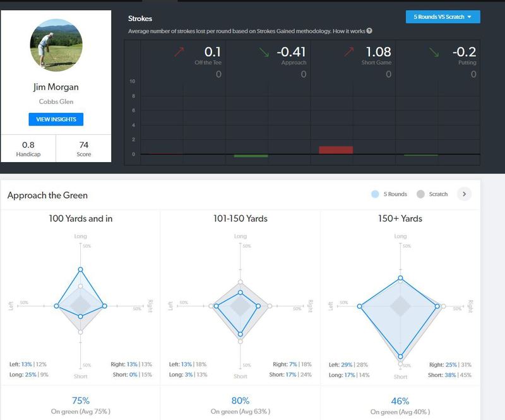This screenshot has width=505, height=420.
Task: Click the Short data point on 150+ Yards chart
Action: [400, 356]
